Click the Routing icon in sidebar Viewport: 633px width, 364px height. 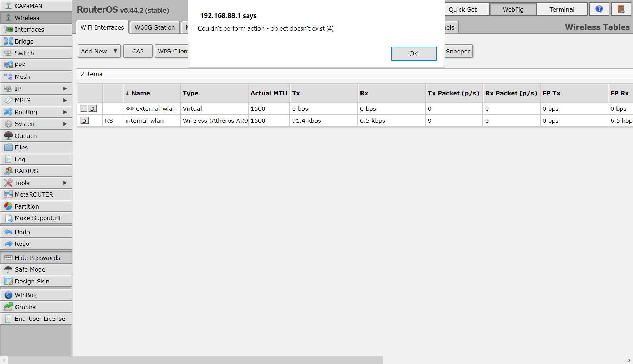click(8, 112)
